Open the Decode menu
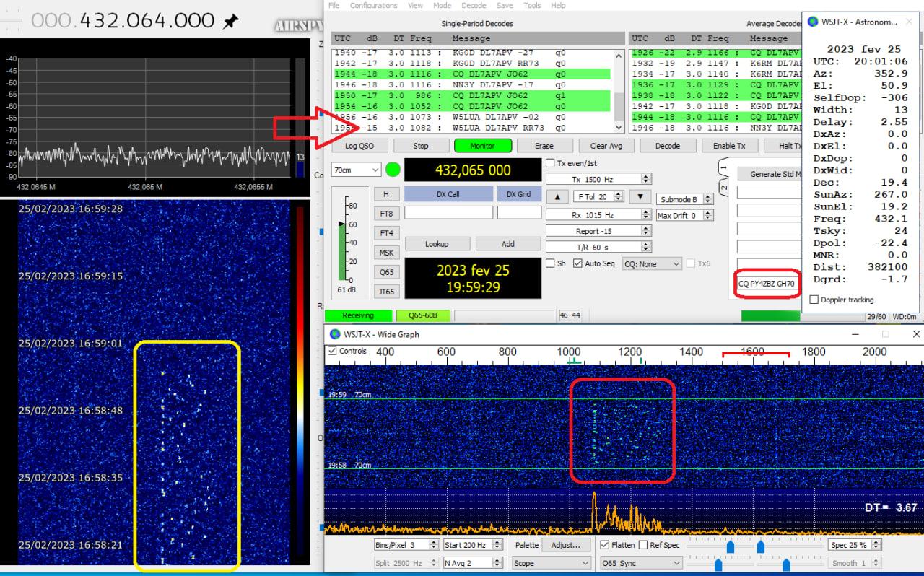The image size is (924, 576). [x=474, y=5]
